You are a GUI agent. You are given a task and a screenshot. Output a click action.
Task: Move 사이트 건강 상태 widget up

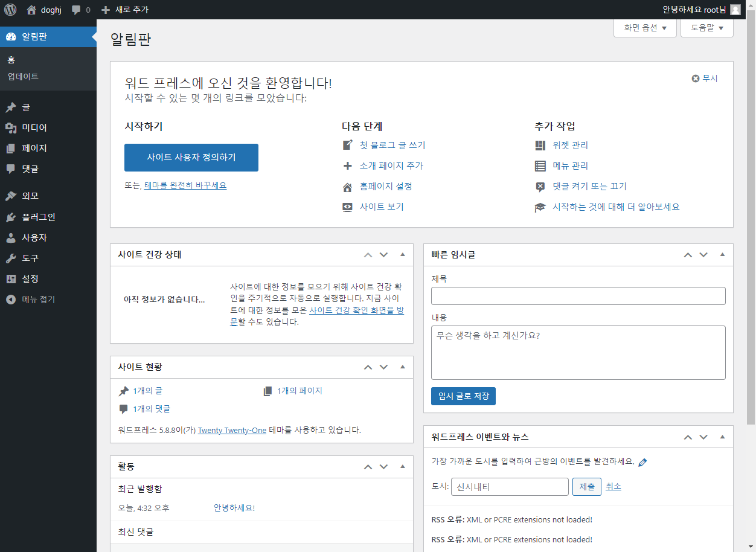coord(368,255)
